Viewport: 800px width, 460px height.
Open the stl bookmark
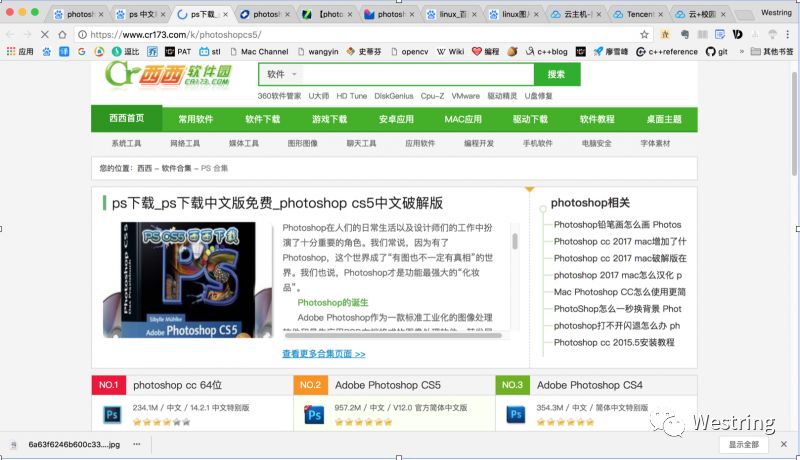pyautogui.click(x=210, y=52)
